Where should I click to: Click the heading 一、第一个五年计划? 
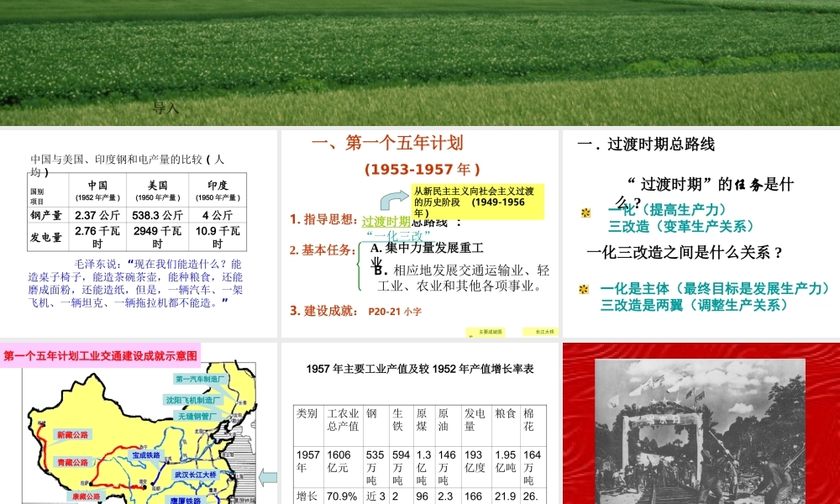(x=387, y=143)
